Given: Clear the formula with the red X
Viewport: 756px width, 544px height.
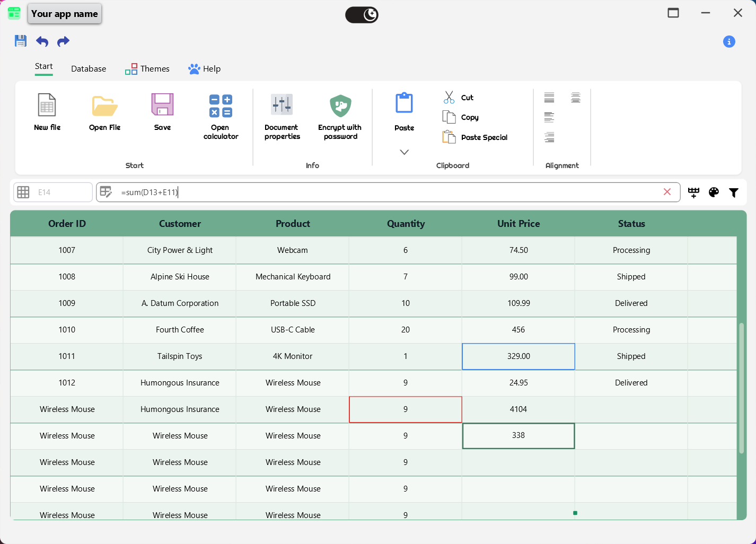Looking at the screenshot, I should (x=667, y=192).
